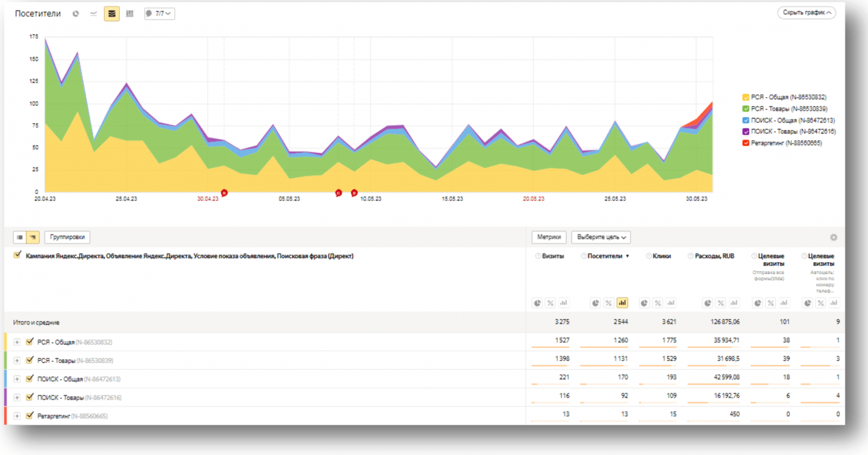Open the Метрики button
Viewport: 868px width, 455px height.
(549, 238)
